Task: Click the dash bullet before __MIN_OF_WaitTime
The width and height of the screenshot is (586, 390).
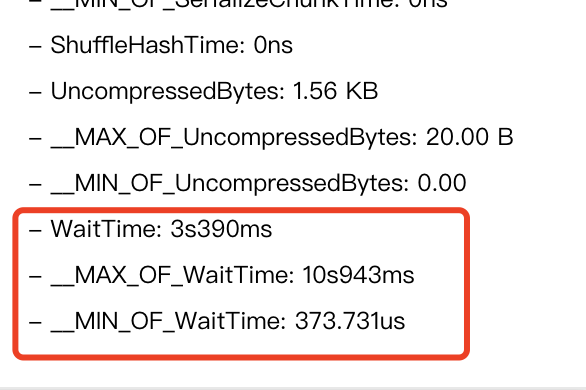Action: (35, 322)
